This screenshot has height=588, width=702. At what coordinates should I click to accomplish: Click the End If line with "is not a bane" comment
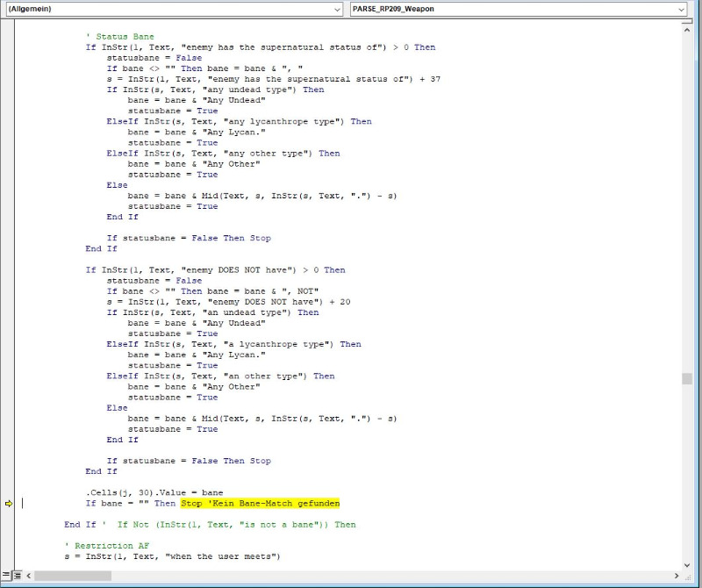pyautogui.click(x=210, y=525)
